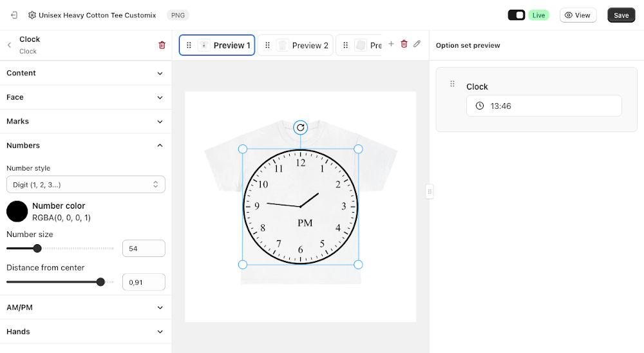This screenshot has height=353, width=644.
Task: Click the clock time field showing 13:46
Action: (544, 106)
